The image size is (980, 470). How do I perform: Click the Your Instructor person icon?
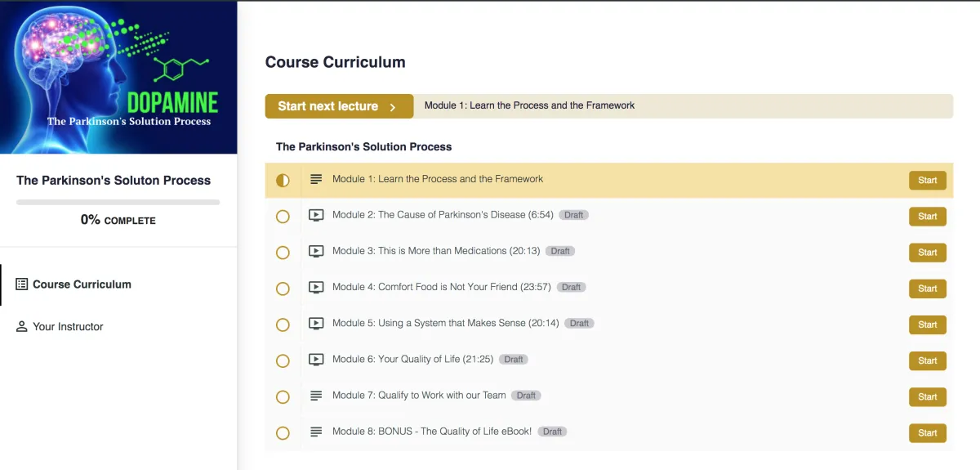22,327
